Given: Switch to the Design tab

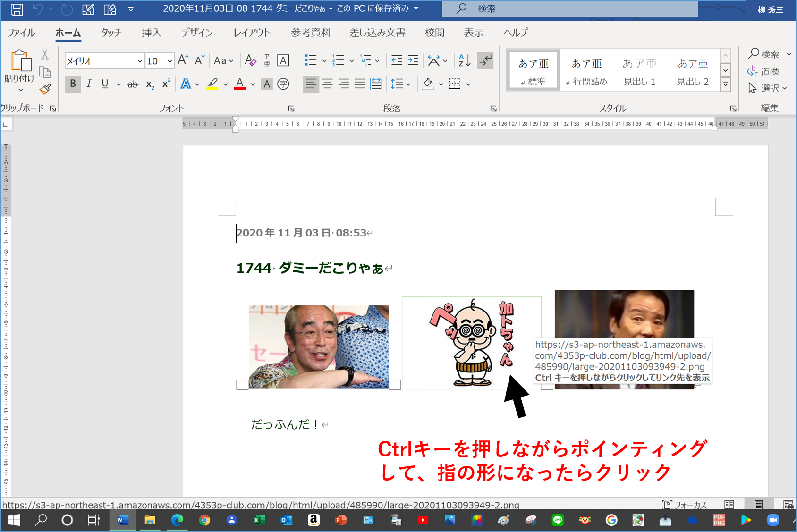Looking at the screenshot, I should coord(197,33).
